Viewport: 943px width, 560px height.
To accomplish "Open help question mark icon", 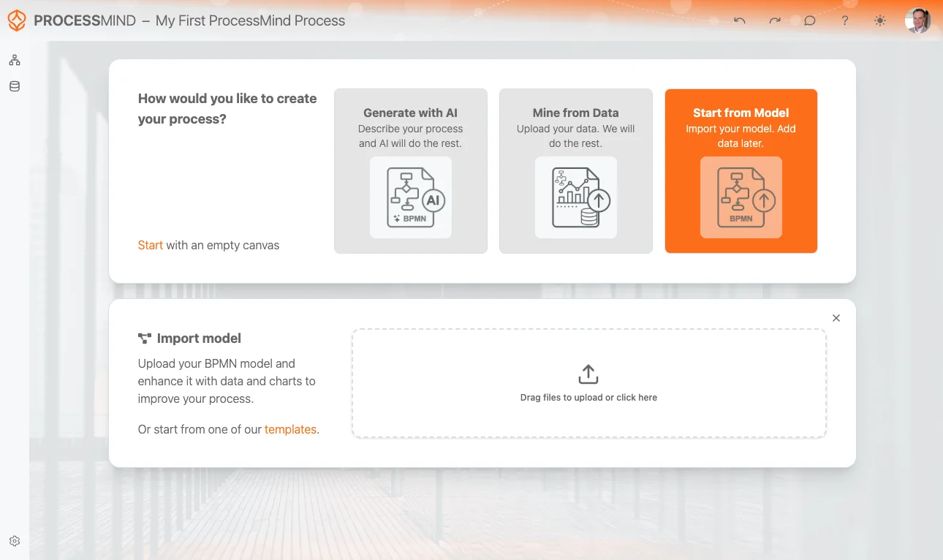I will [845, 20].
